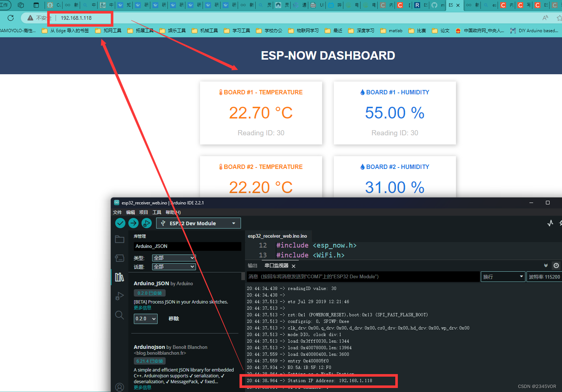This screenshot has width=562, height=392.
Task: Click the browser refresh icon
Action: 11,18
